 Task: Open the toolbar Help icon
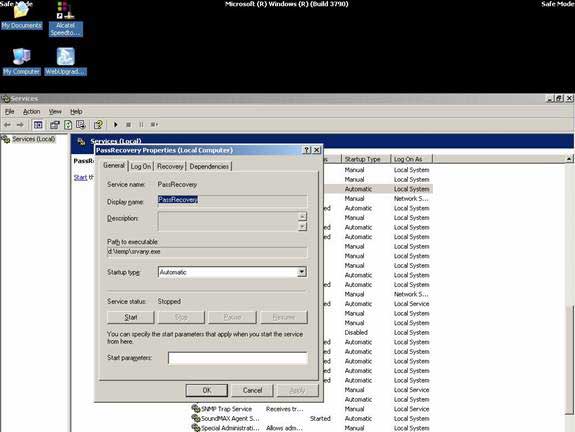(98, 125)
